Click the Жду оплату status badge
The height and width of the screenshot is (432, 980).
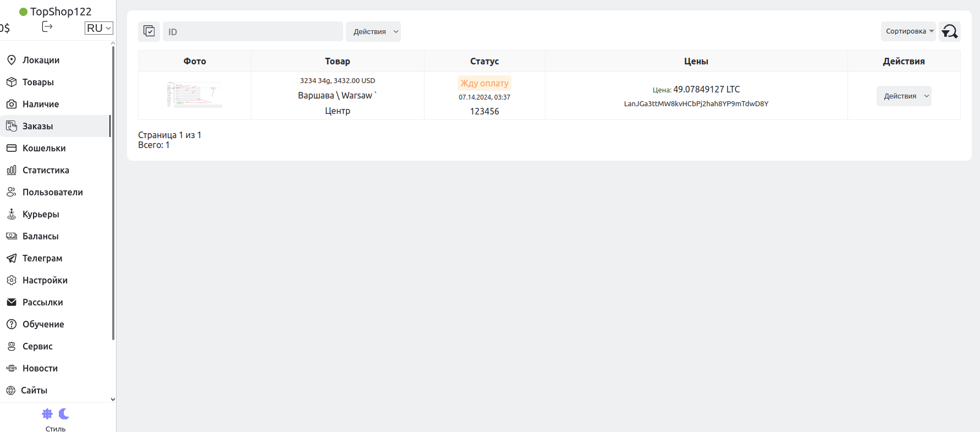[x=485, y=83]
